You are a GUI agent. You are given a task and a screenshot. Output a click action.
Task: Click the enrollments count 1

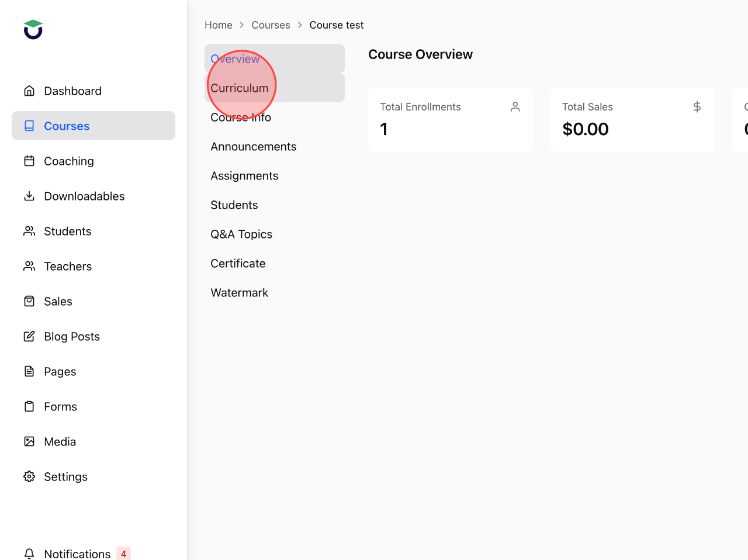[x=384, y=129]
